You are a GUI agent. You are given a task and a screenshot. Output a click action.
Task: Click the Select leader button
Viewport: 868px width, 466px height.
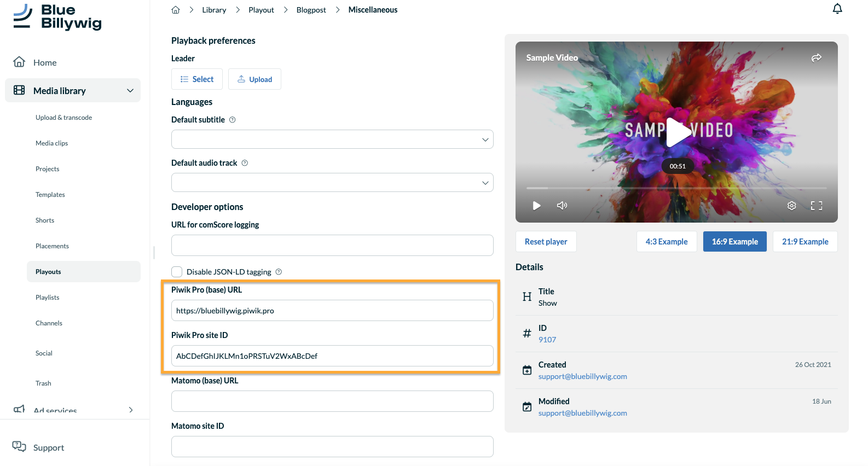click(x=197, y=79)
